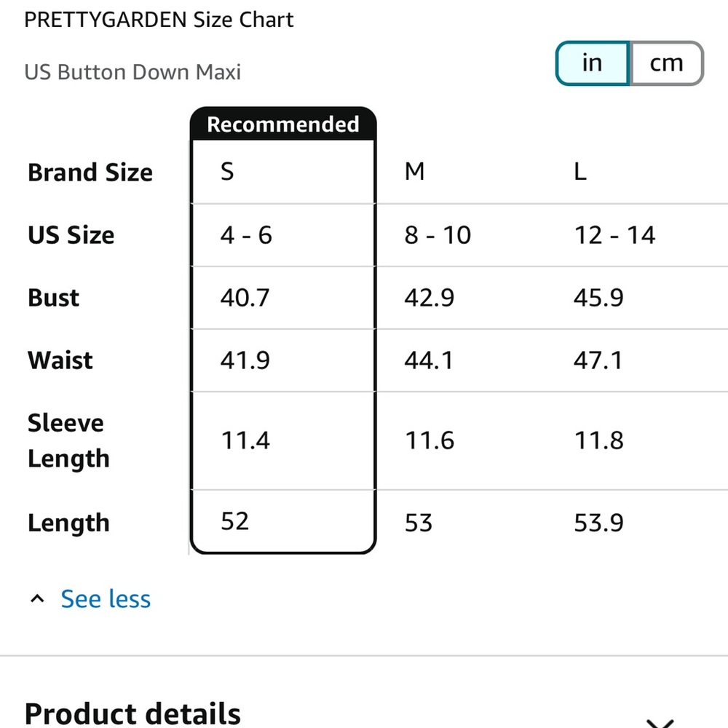Click the See less link
Viewport: 728px width, 728px height.
tap(106, 599)
